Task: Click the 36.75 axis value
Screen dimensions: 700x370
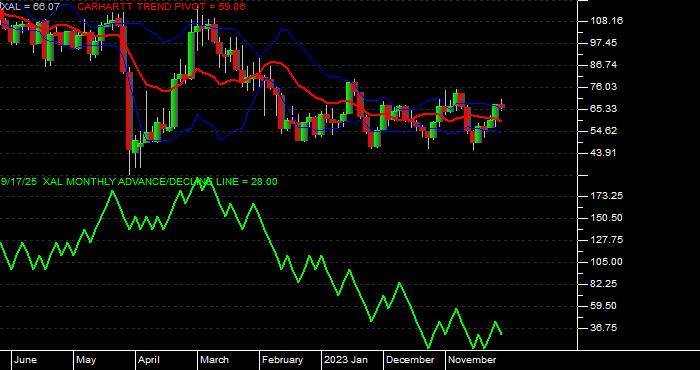Action: [x=603, y=328]
